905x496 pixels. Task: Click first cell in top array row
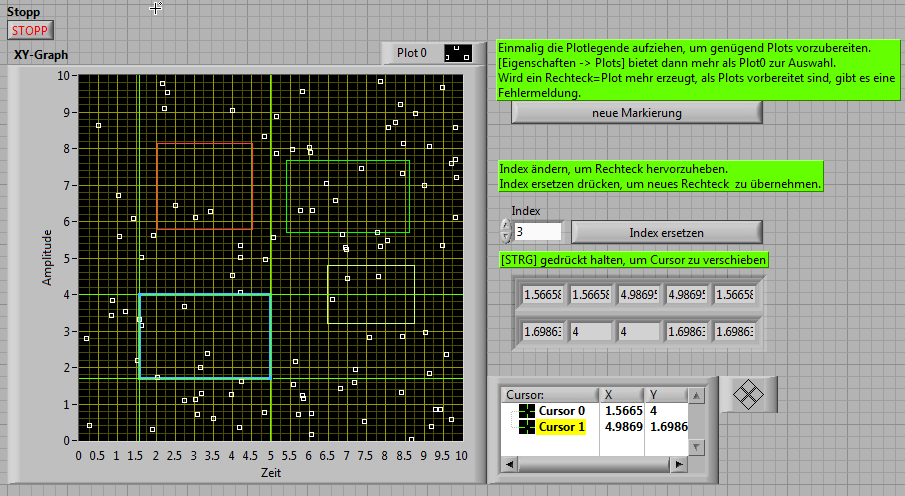pyautogui.click(x=542, y=294)
